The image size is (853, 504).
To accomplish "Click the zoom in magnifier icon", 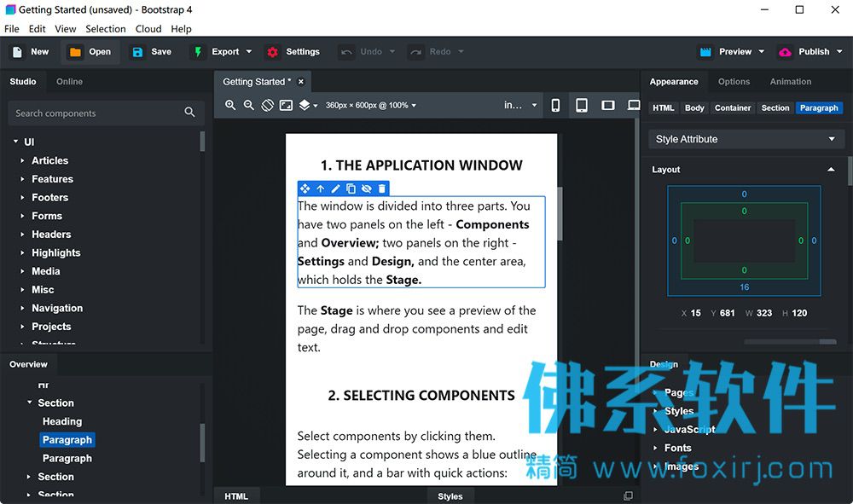I will (x=230, y=106).
